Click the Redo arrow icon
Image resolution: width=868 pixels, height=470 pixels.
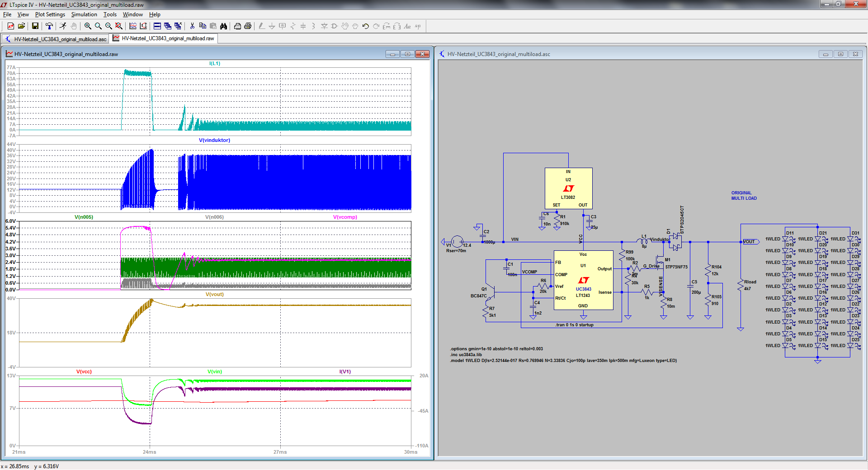(376, 26)
